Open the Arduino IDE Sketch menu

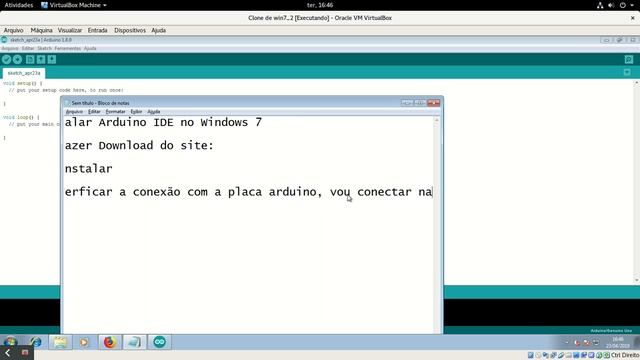pyautogui.click(x=44, y=48)
